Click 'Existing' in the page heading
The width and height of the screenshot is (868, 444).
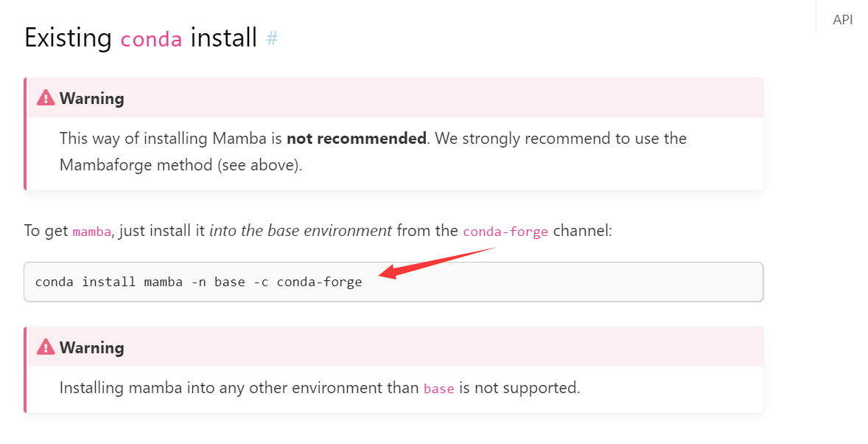(68, 38)
